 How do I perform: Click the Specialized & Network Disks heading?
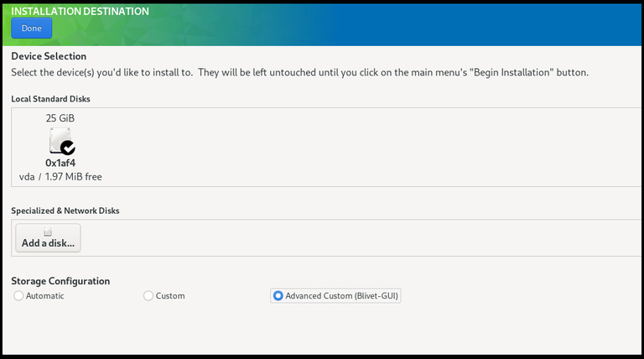click(x=65, y=211)
